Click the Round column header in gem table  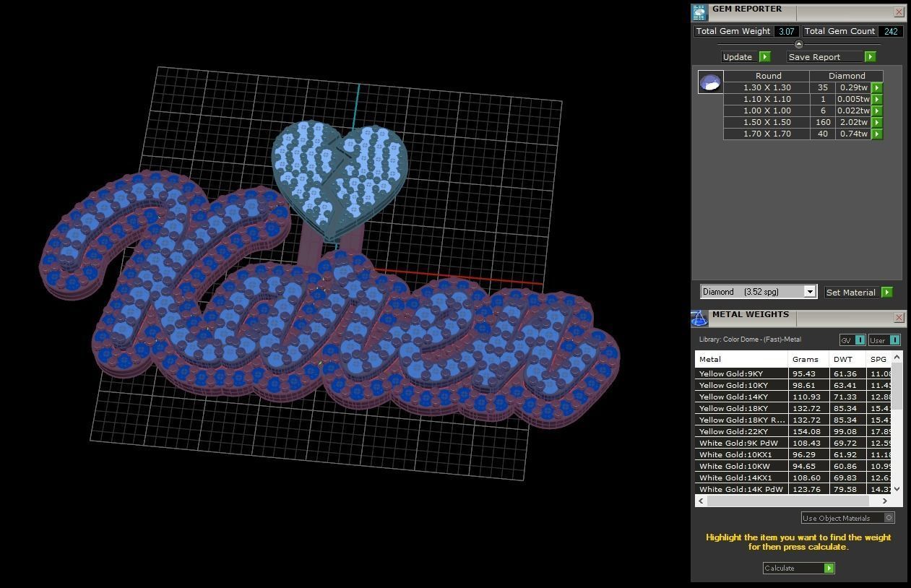click(x=768, y=76)
